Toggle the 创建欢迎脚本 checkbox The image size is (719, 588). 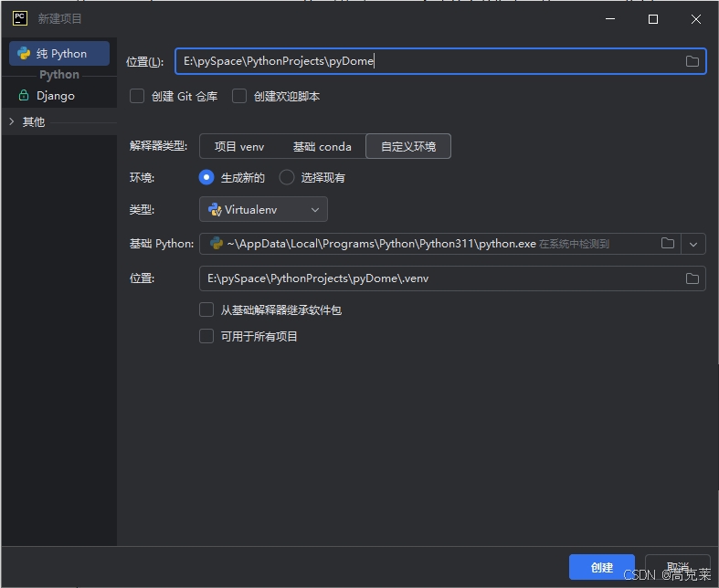click(239, 96)
